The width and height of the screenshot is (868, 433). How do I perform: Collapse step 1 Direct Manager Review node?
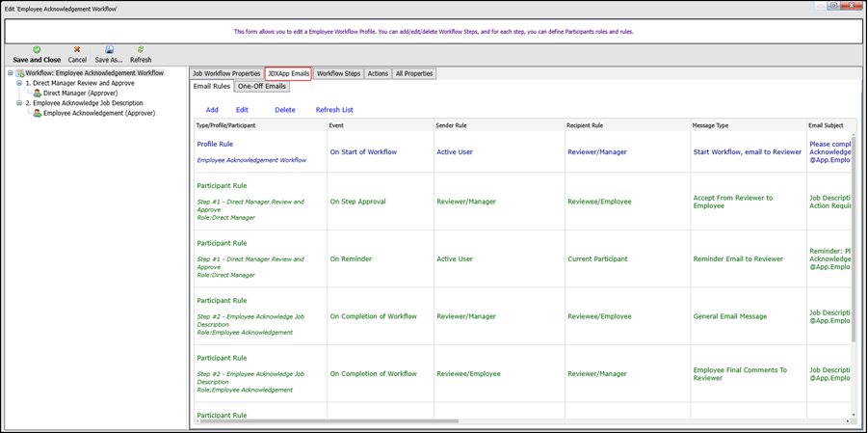click(18, 83)
